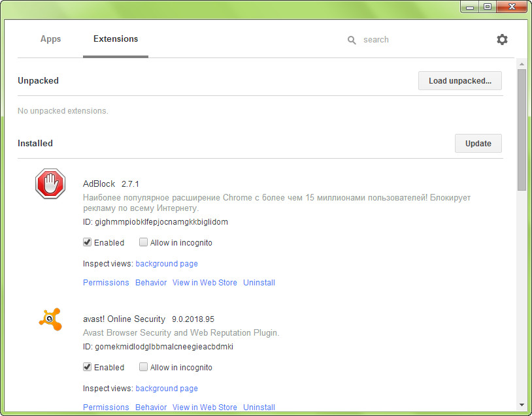Screen dimensions: 532x416
Task: Click the AdBlock extension name
Action: 99,184
